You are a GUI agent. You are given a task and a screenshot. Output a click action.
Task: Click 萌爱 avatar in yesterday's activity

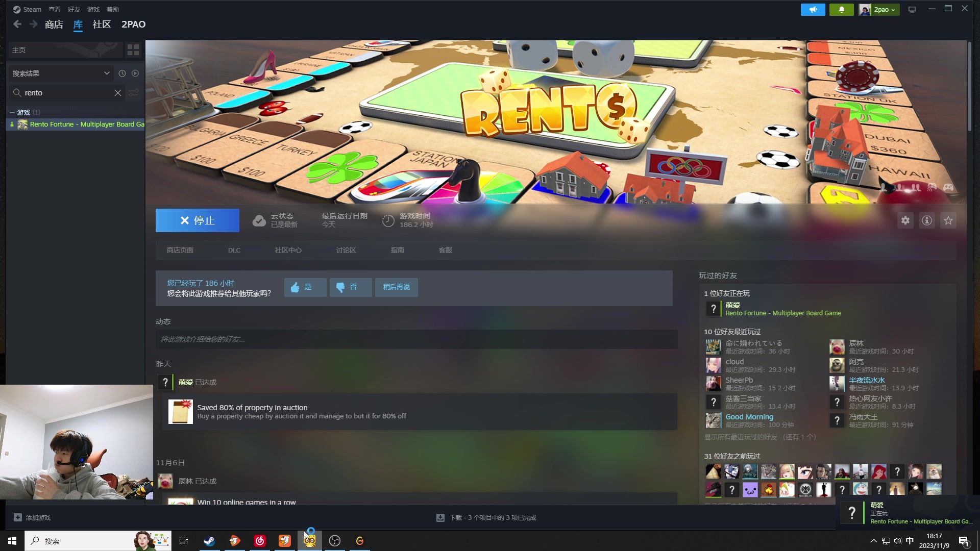tap(165, 382)
